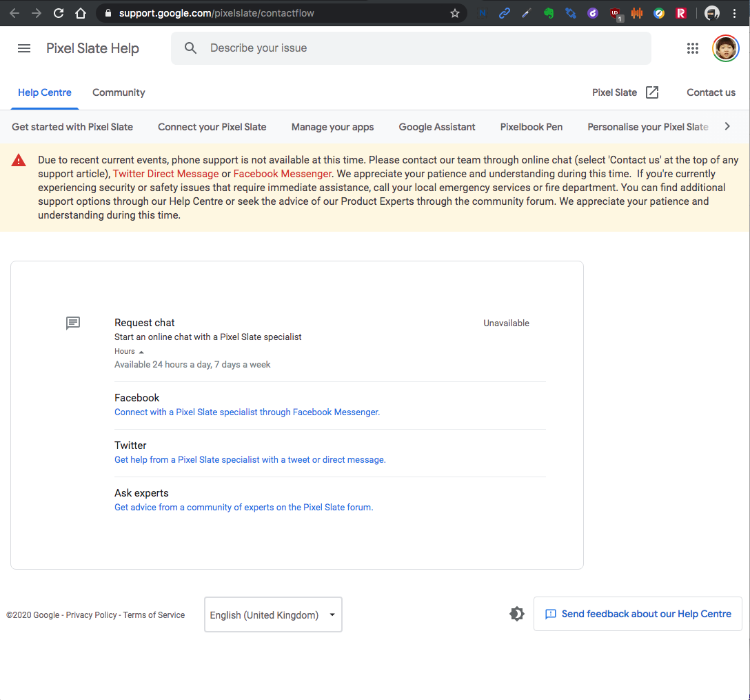Toggle dark mode brightness icon
The image size is (750, 700).
[x=517, y=613]
